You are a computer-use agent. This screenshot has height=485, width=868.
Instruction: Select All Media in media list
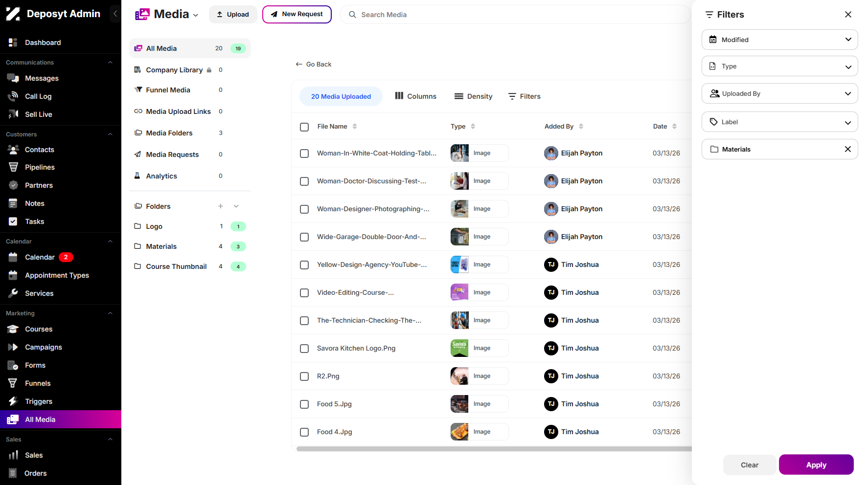[x=190, y=48]
